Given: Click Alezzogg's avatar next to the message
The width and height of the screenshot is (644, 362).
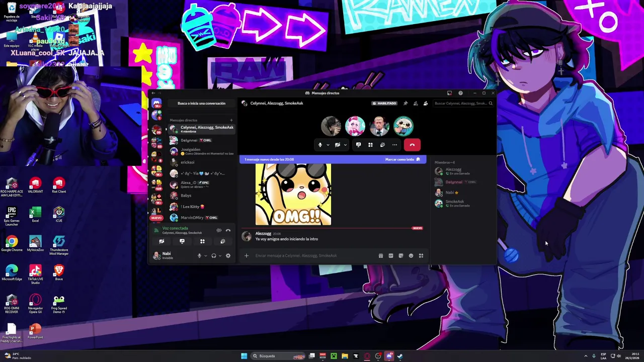Looking at the screenshot, I should click(247, 236).
